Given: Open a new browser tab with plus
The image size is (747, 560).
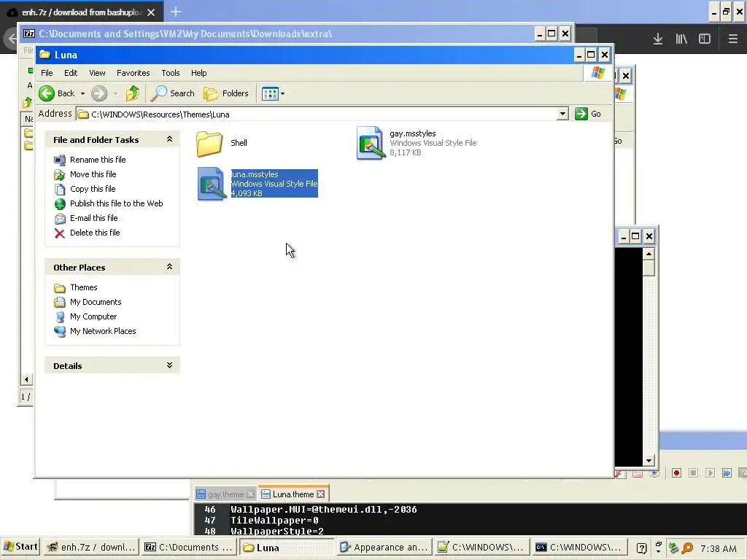Looking at the screenshot, I should [x=176, y=12].
